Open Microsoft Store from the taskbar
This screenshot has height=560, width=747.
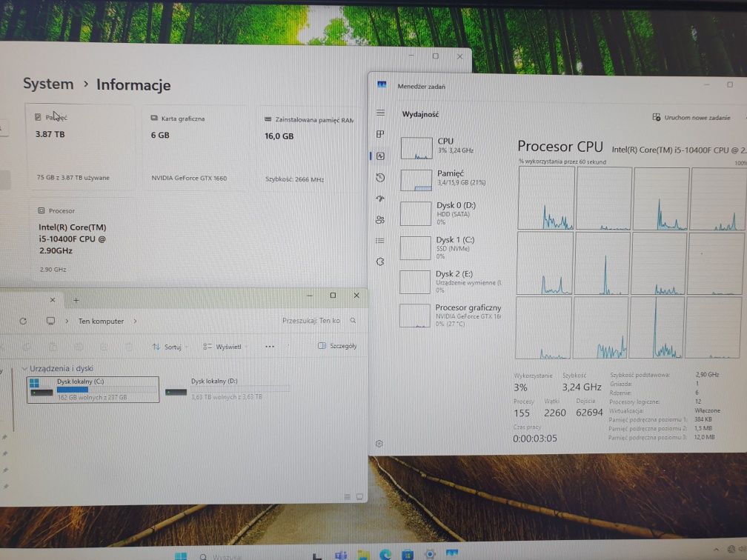click(408, 556)
